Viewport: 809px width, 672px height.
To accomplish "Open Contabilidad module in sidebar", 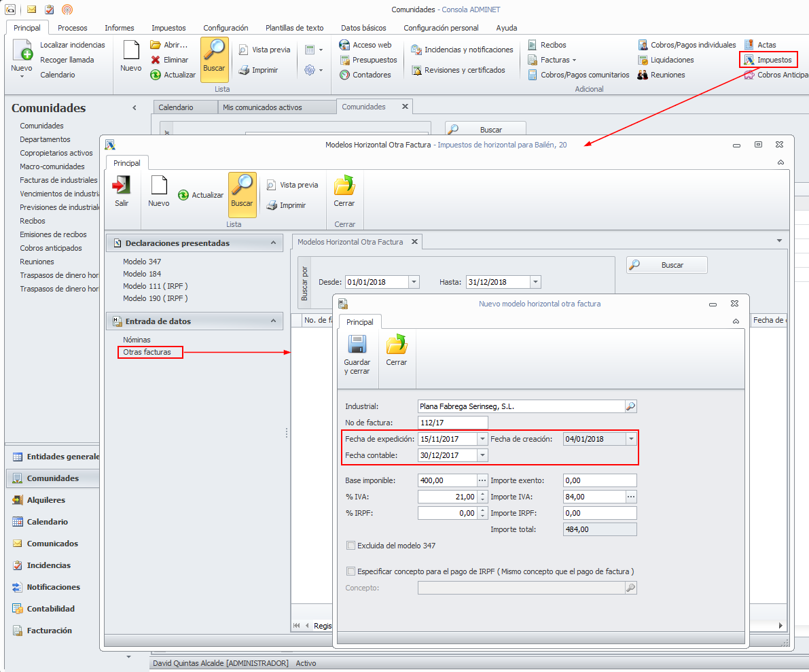I will pyautogui.click(x=50, y=609).
